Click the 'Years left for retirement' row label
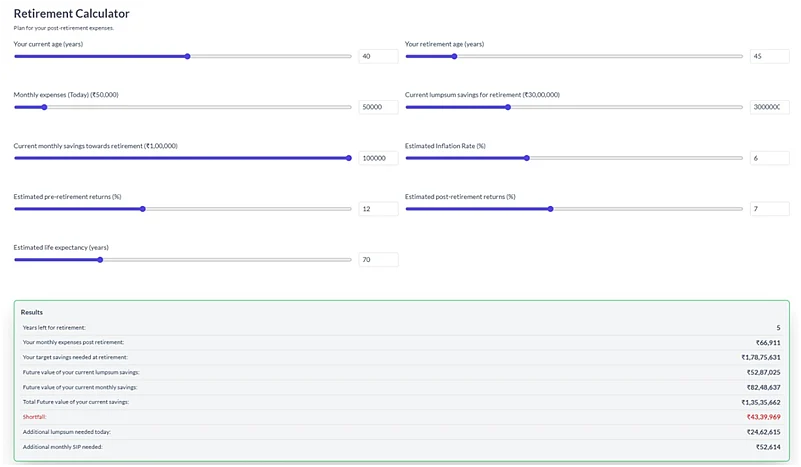801x467 pixels. [x=54, y=328]
